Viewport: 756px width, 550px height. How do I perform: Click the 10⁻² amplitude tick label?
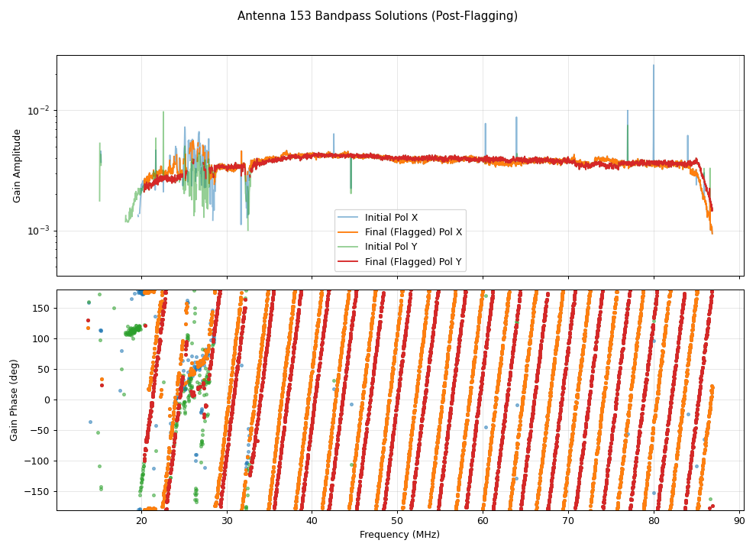click(x=38, y=110)
